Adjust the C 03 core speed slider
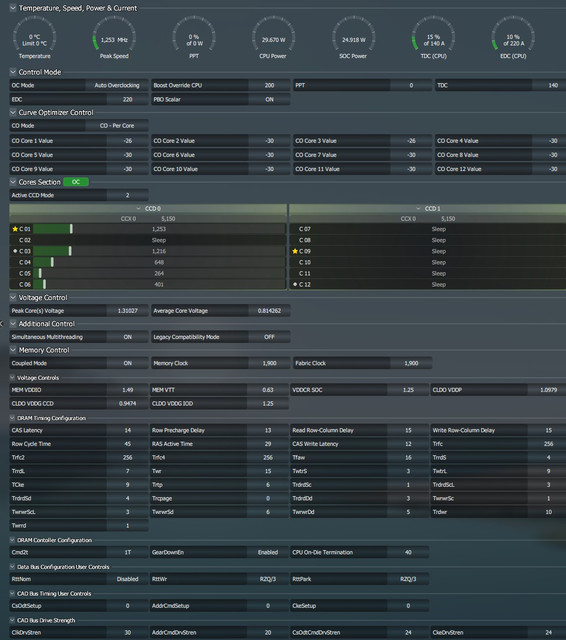The image size is (566, 640). pyautogui.click(x=70, y=251)
